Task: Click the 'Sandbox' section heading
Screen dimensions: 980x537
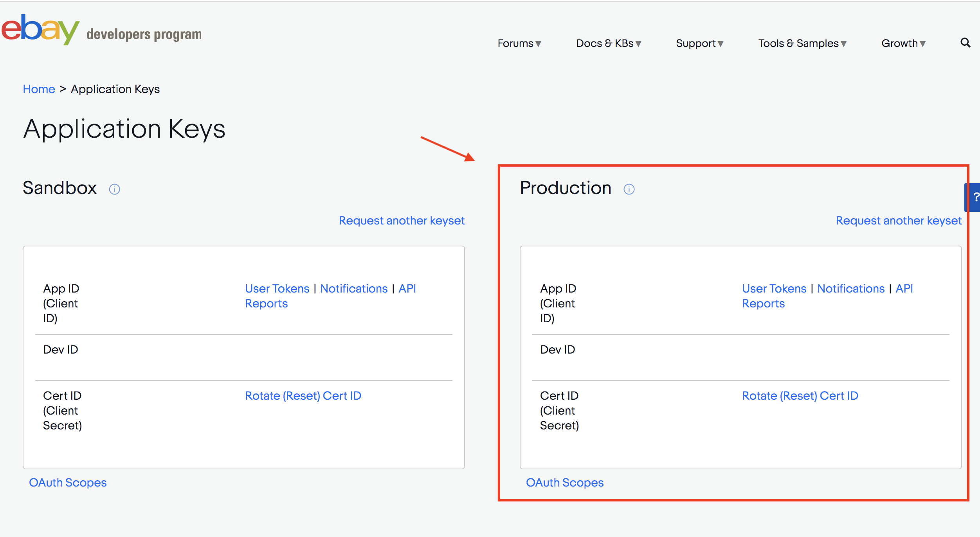Action: tap(59, 188)
